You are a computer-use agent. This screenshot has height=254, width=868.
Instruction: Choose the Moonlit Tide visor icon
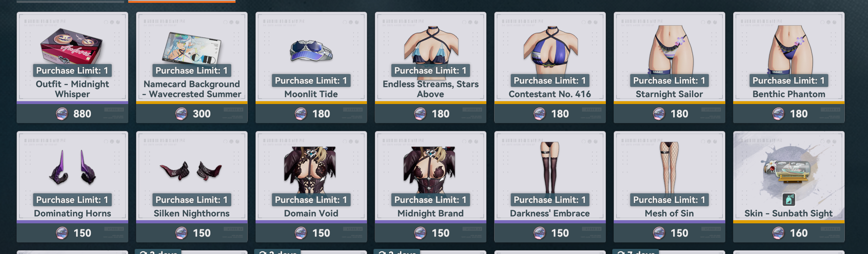point(311,50)
